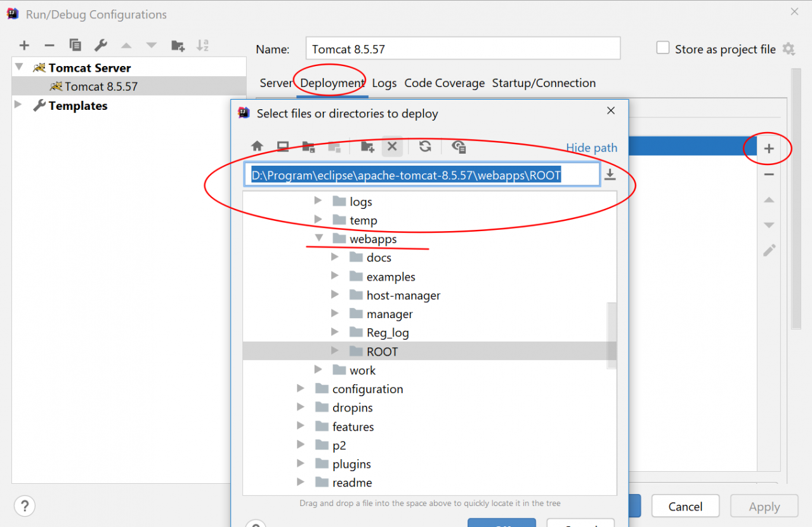
Task: Refresh the file chooser tree
Action: coord(425,147)
